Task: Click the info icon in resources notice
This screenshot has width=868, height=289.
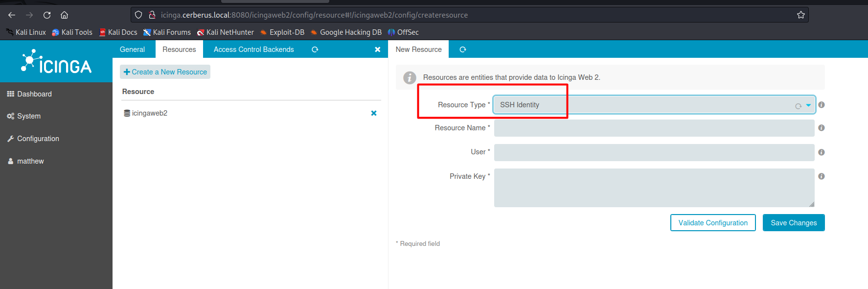Action: click(410, 77)
